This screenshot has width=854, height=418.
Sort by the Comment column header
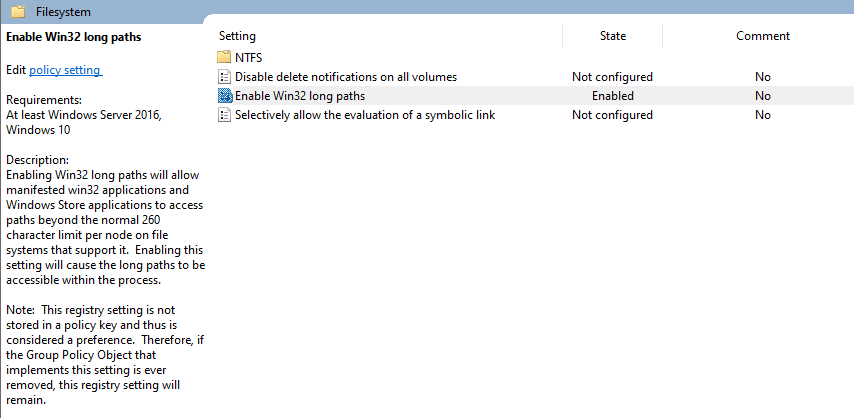[x=762, y=36]
